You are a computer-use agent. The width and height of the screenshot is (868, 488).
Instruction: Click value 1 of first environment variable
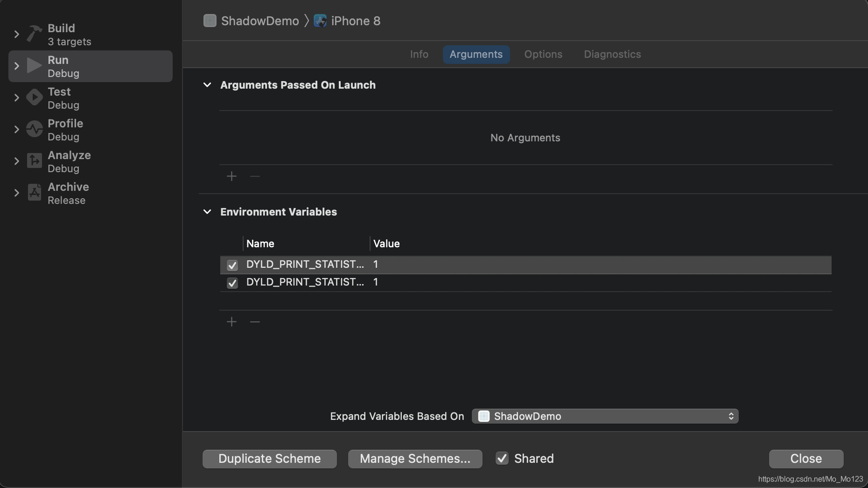(376, 265)
